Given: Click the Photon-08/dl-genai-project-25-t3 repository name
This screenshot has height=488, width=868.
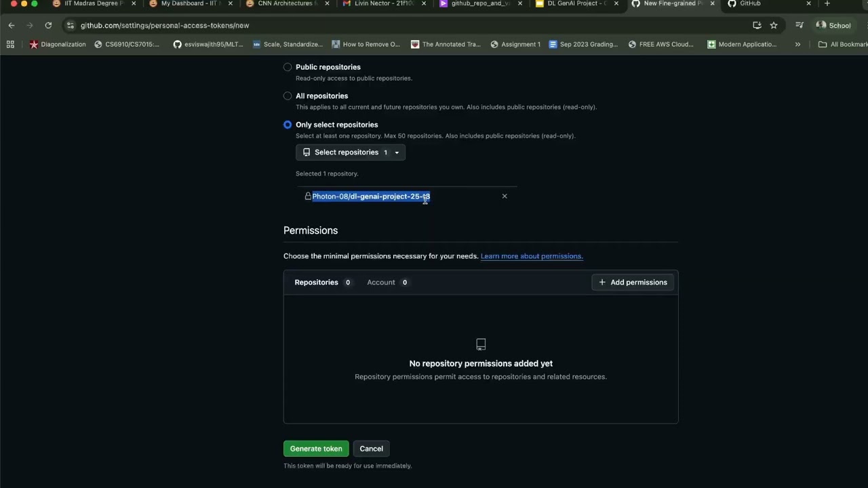Looking at the screenshot, I should coord(371,197).
